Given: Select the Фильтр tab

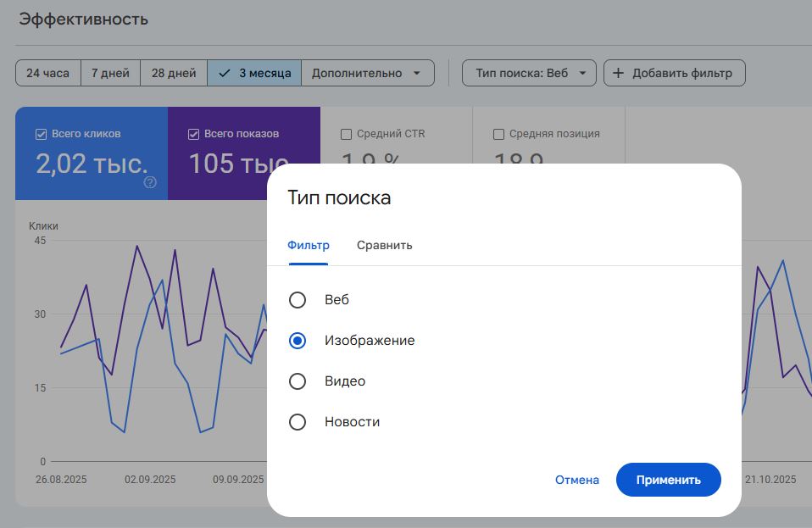Looking at the screenshot, I should pos(310,245).
